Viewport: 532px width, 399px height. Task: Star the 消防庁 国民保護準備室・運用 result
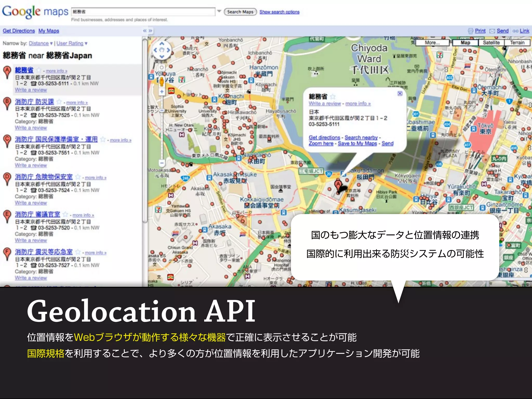pyautogui.click(x=103, y=139)
